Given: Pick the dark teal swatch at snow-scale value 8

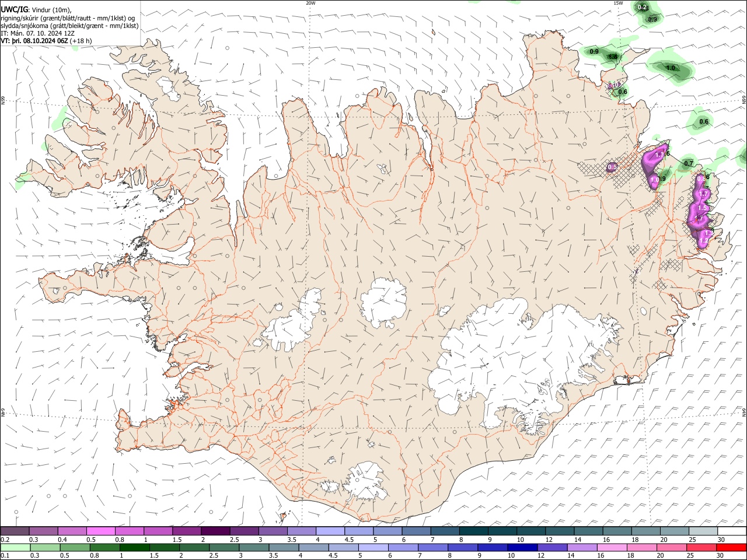Looking at the screenshot, I should coord(474,531).
